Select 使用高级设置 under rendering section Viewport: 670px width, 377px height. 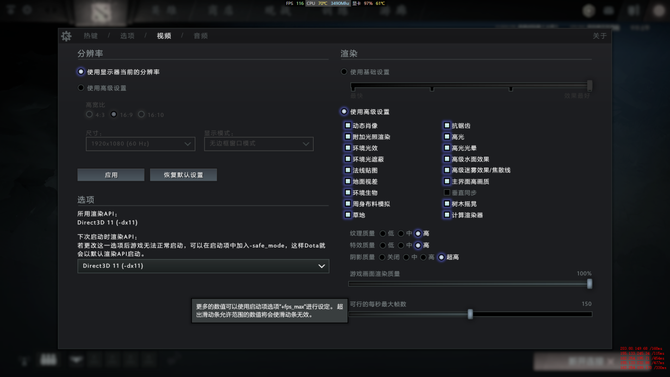(344, 112)
